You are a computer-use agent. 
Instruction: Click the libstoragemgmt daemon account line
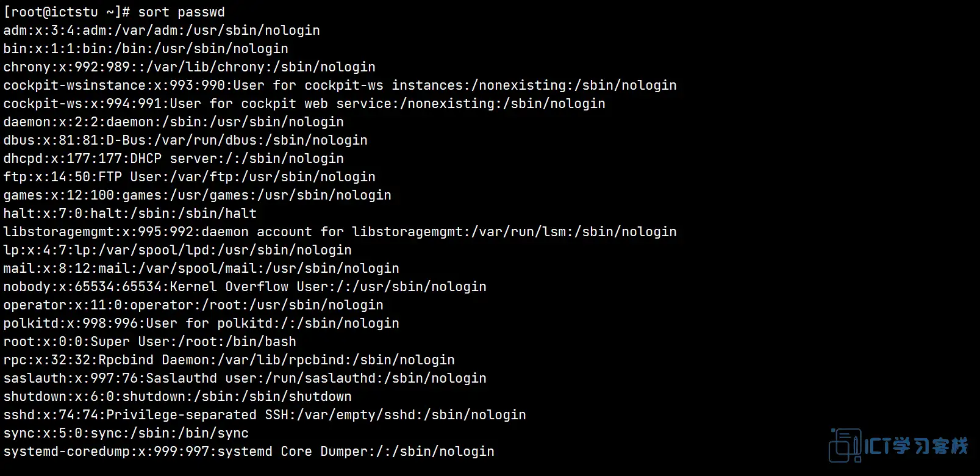[340, 232]
